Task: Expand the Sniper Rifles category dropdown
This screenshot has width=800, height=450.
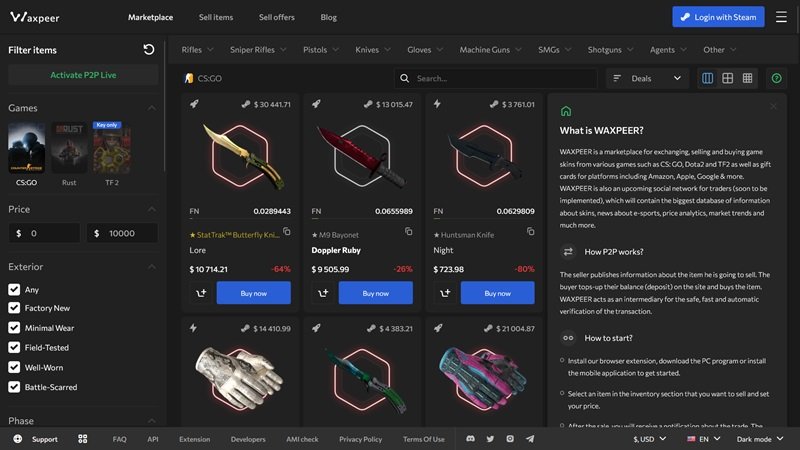Action: (x=258, y=49)
